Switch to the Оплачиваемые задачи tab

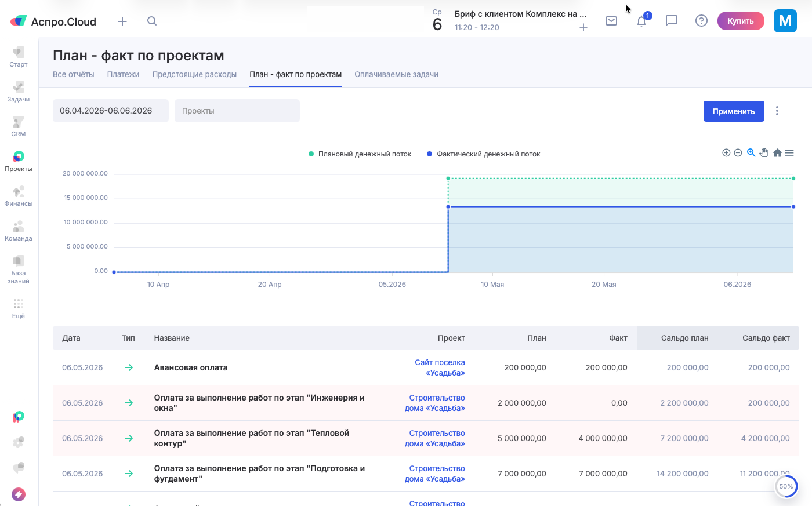coord(397,75)
